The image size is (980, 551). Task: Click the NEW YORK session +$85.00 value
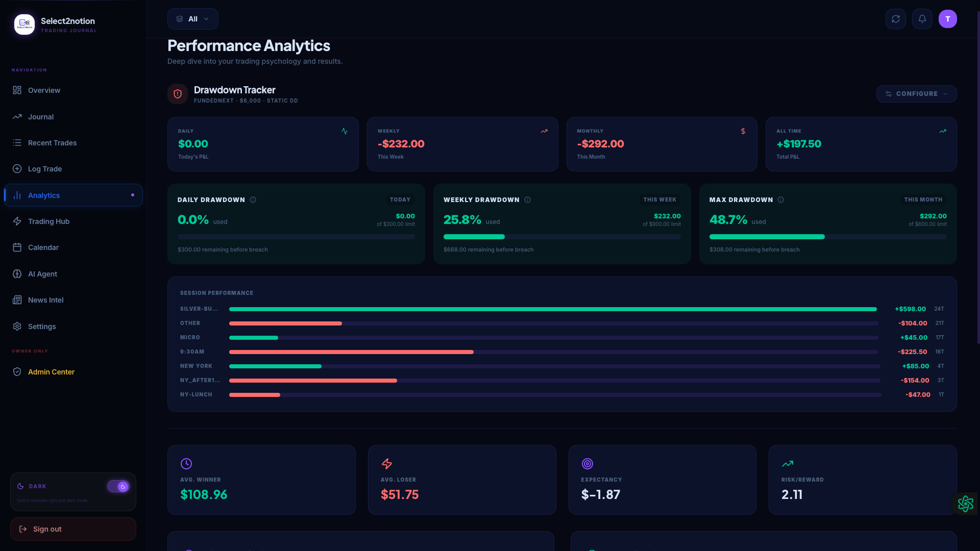pos(916,366)
